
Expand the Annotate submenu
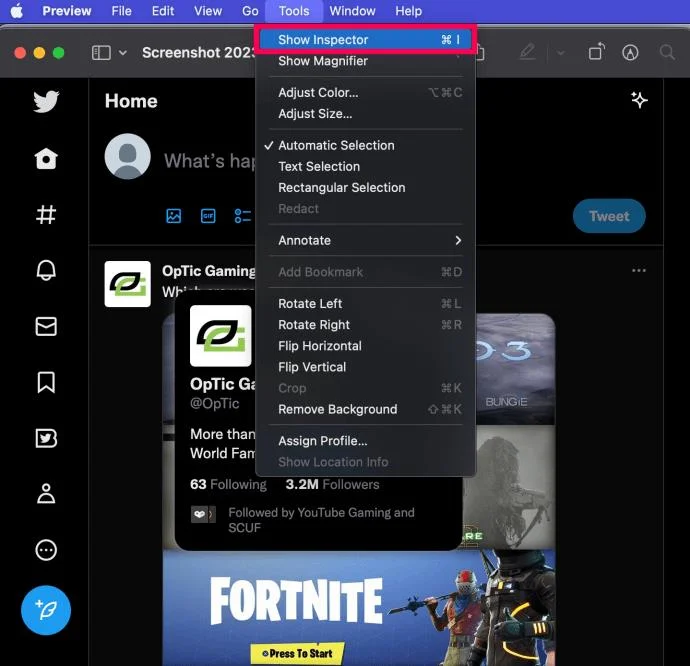(365, 240)
